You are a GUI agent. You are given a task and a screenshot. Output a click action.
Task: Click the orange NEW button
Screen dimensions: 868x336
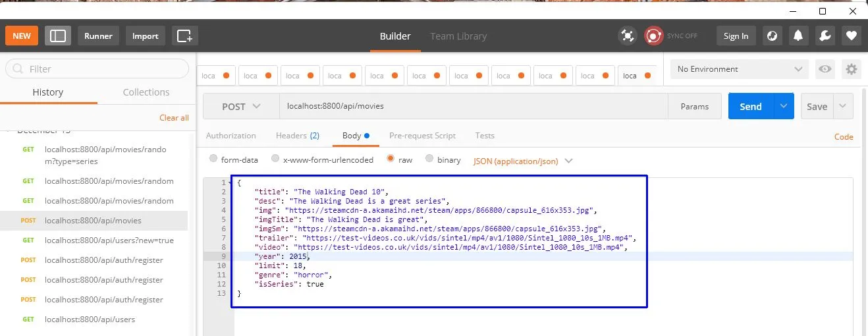tap(22, 36)
